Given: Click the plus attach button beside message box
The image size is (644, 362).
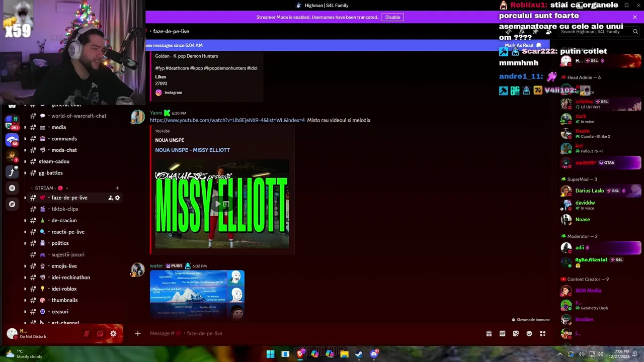Looking at the screenshot, I should [x=137, y=333].
